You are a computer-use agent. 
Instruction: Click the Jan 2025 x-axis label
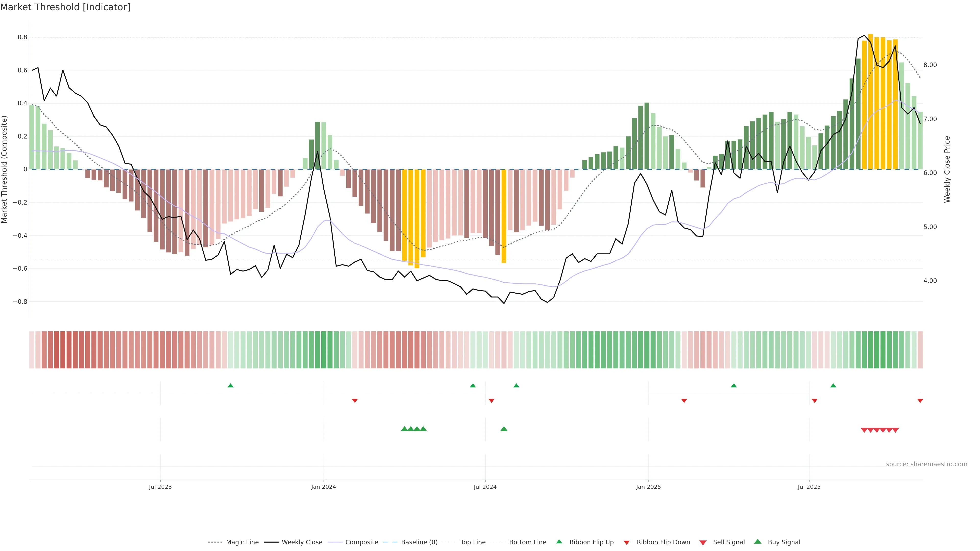pyautogui.click(x=648, y=487)
